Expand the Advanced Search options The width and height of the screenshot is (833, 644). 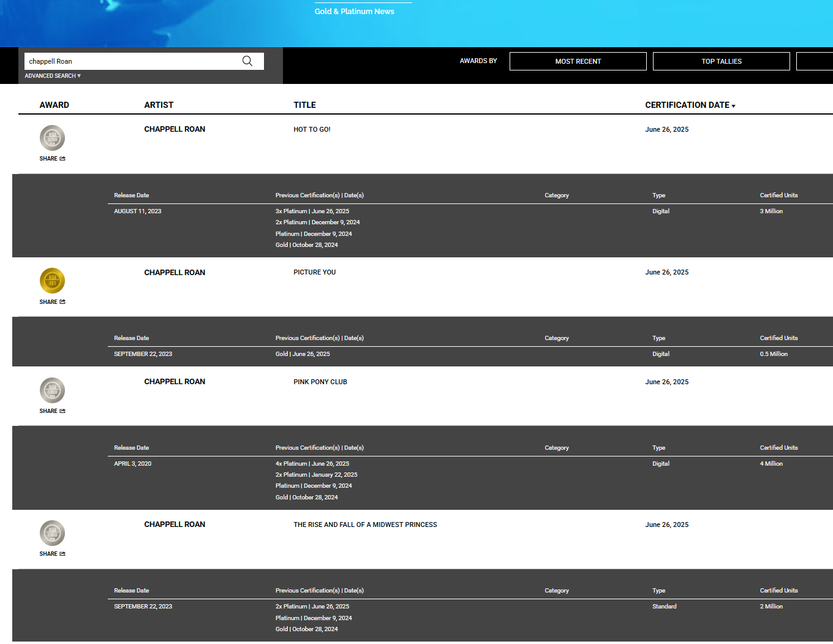coord(53,76)
